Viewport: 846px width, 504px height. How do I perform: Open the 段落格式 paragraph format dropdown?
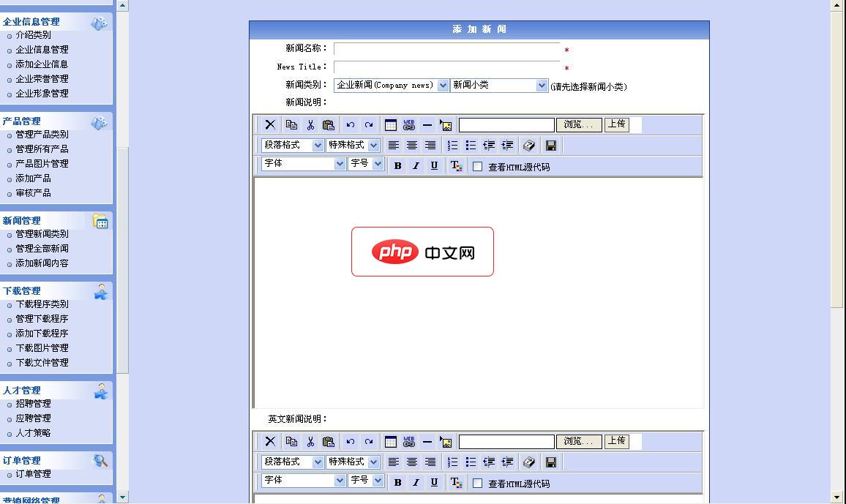click(x=292, y=145)
